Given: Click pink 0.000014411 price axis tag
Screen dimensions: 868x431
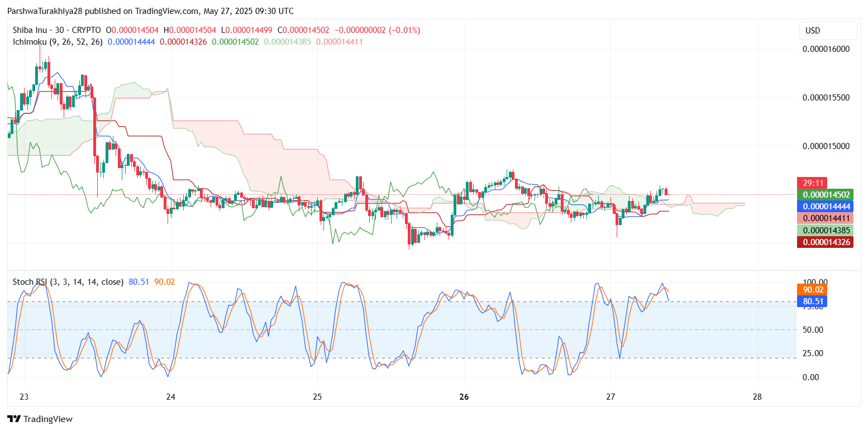Looking at the screenshot, I should (825, 218).
